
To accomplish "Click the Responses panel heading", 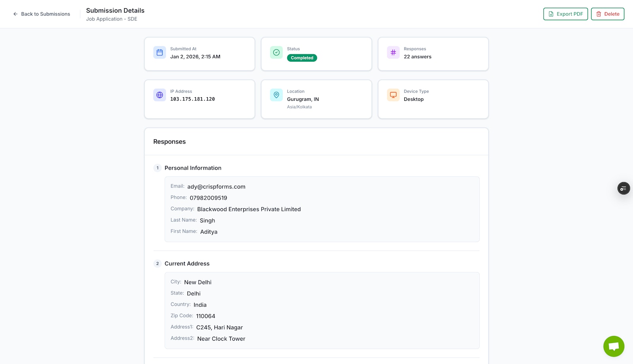I will pyautogui.click(x=169, y=141).
